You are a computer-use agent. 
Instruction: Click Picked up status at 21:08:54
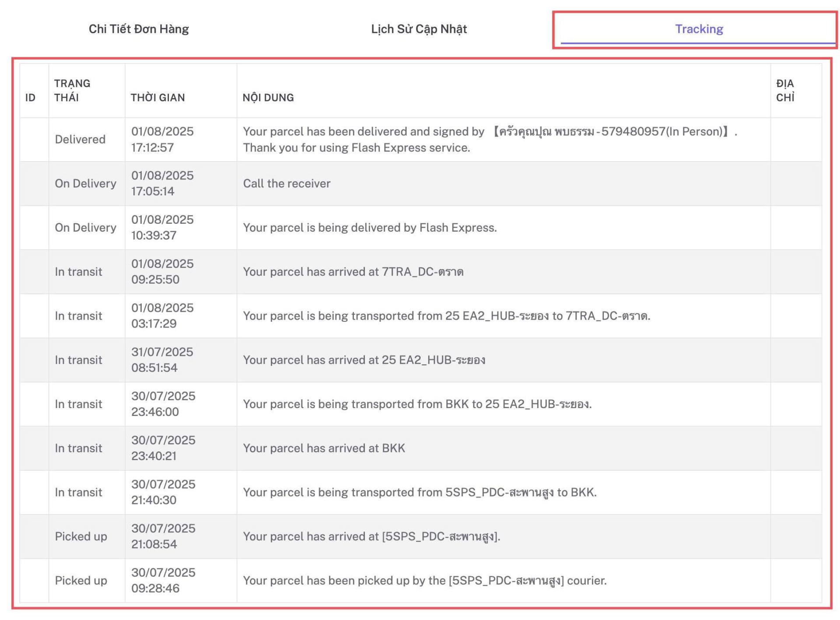pos(81,536)
